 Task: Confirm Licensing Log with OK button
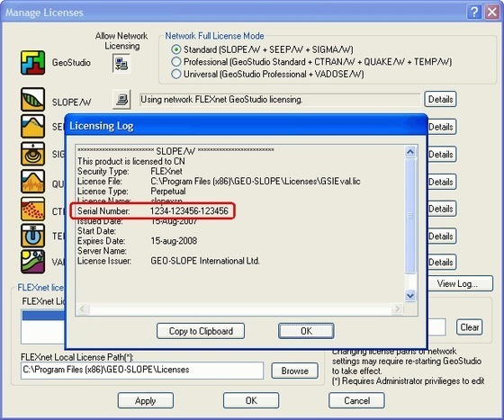306,331
